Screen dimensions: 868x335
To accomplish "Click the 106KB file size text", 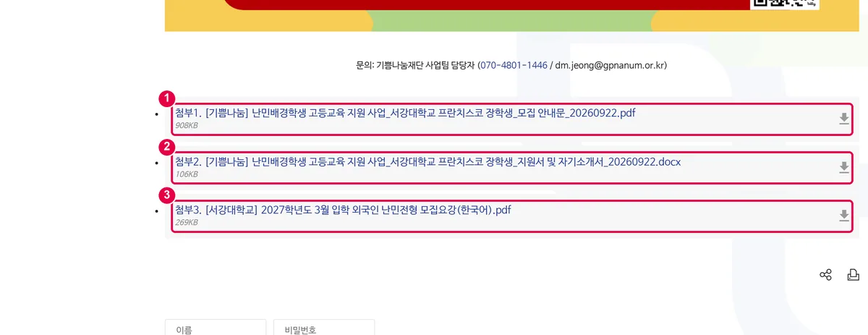I will click(x=187, y=174).
